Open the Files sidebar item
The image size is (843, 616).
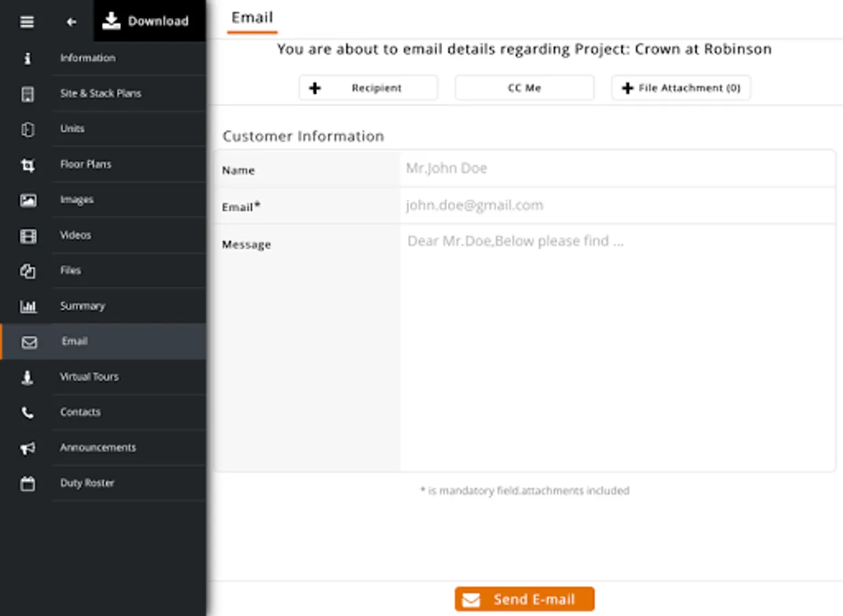[103, 270]
